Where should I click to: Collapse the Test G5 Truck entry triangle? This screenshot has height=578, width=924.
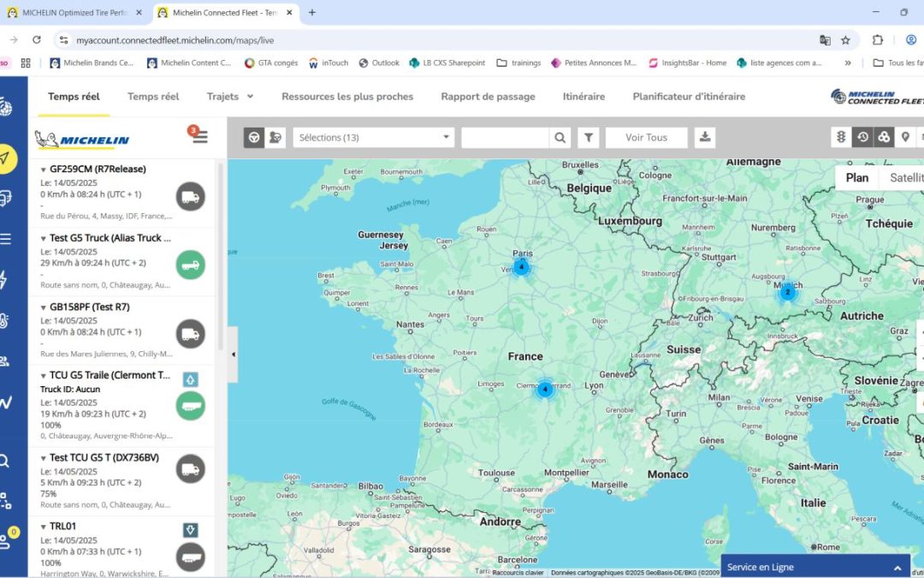[44, 238]
